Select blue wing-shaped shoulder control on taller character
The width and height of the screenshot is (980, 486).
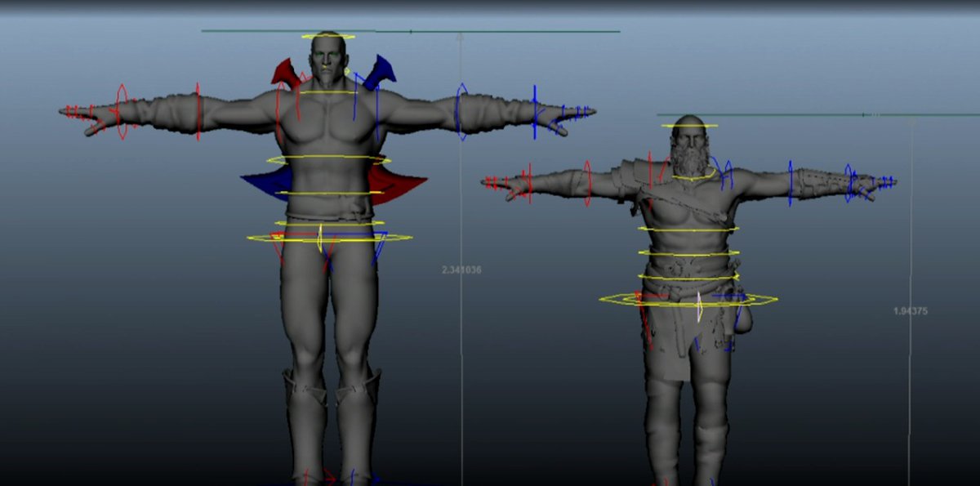tap(380, 72)
